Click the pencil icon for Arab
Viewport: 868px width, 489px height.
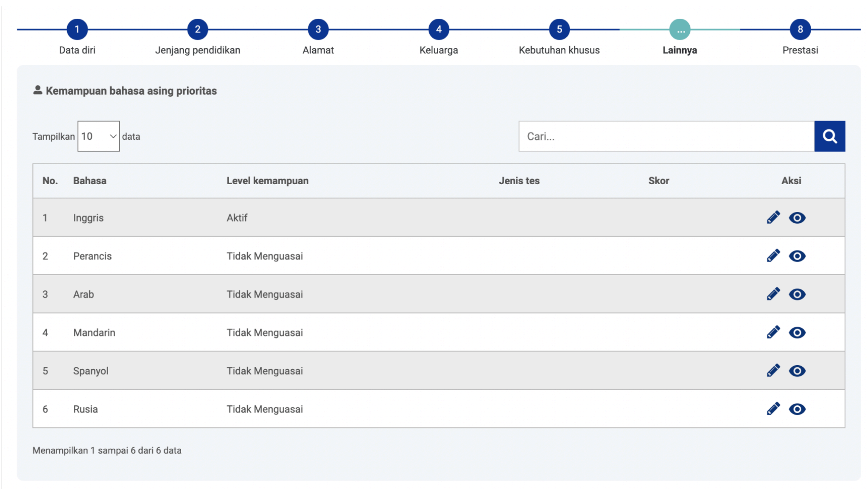point(773,294)
